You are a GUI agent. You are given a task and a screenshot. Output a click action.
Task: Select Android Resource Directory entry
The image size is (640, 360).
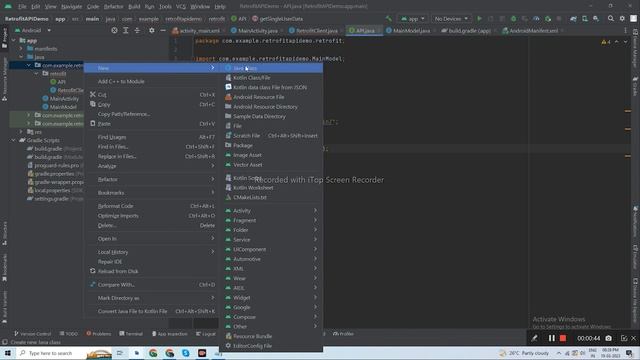tap(271, 107)
